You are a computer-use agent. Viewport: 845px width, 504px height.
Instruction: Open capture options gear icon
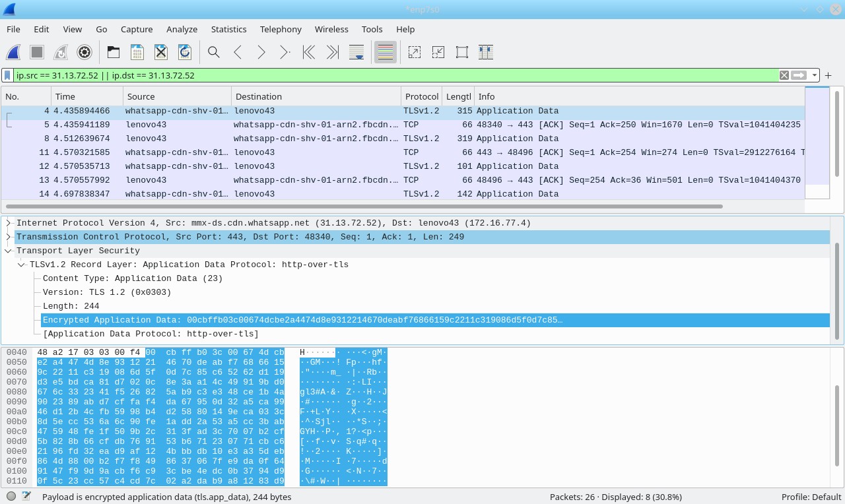[x=84, y=52]
